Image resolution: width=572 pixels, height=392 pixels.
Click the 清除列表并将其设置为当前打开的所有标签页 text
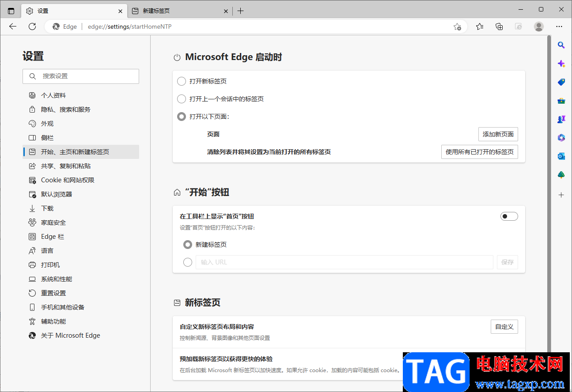click(x=269, y=152)
